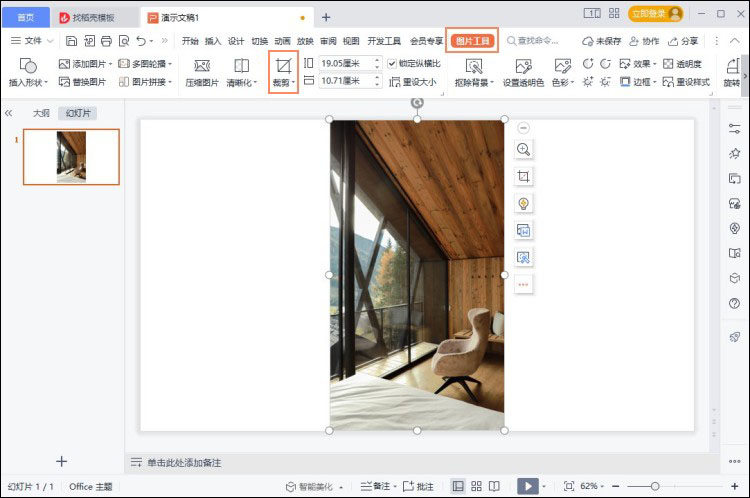Toggle Lock Aspect Ratio (锁定纵横比) checkbox
Viewport: 750px width, 498px height.
point(392,63)
